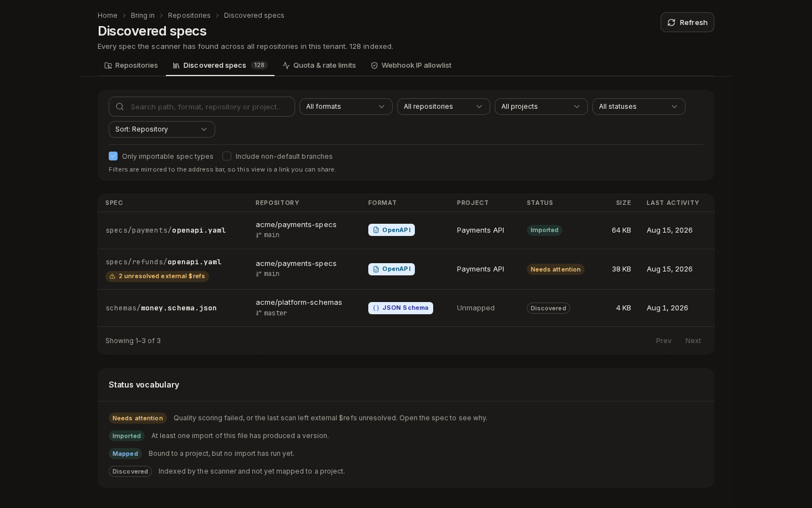Open specs/payments/openapi.yaml spec
Screen dimensions: 812x508
pos(166,230)
